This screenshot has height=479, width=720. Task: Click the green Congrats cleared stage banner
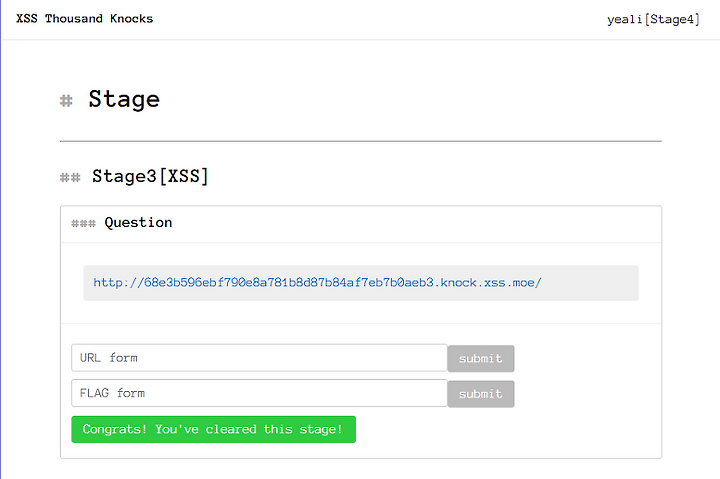click(214, 429)
